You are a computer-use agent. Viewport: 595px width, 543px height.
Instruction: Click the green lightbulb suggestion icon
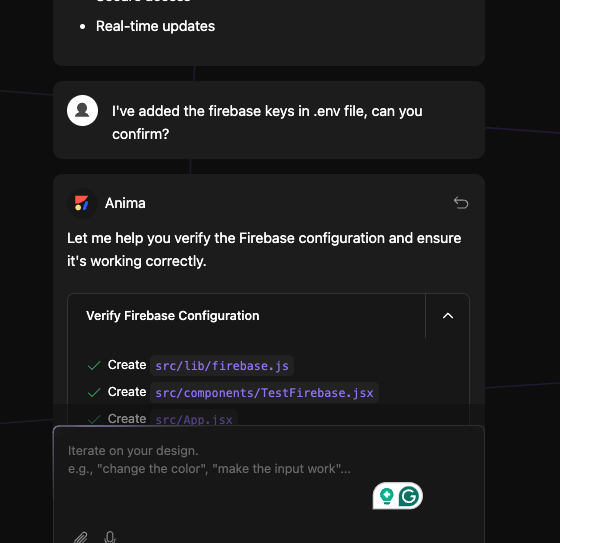click(386, 496)
